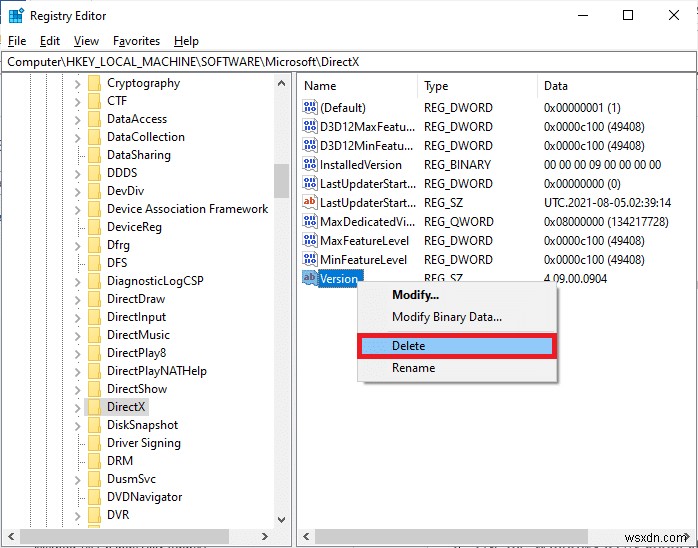Expand the DirectX key chevron

pos(77,407)
